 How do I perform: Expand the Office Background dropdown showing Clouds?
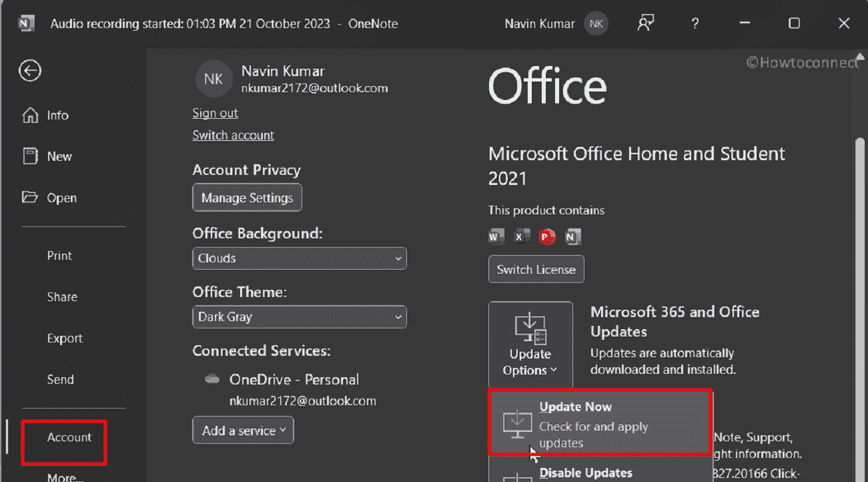[300, 258]
